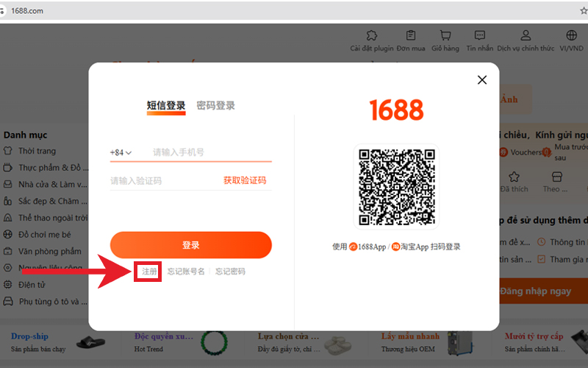Click the Điện tử chip icon

click(7, 284)
